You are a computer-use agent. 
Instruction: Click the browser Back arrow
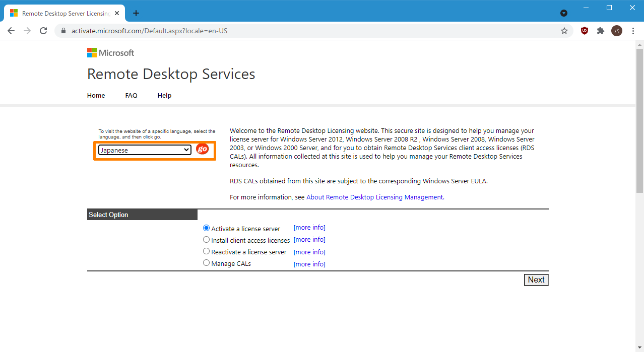(11, 31)
